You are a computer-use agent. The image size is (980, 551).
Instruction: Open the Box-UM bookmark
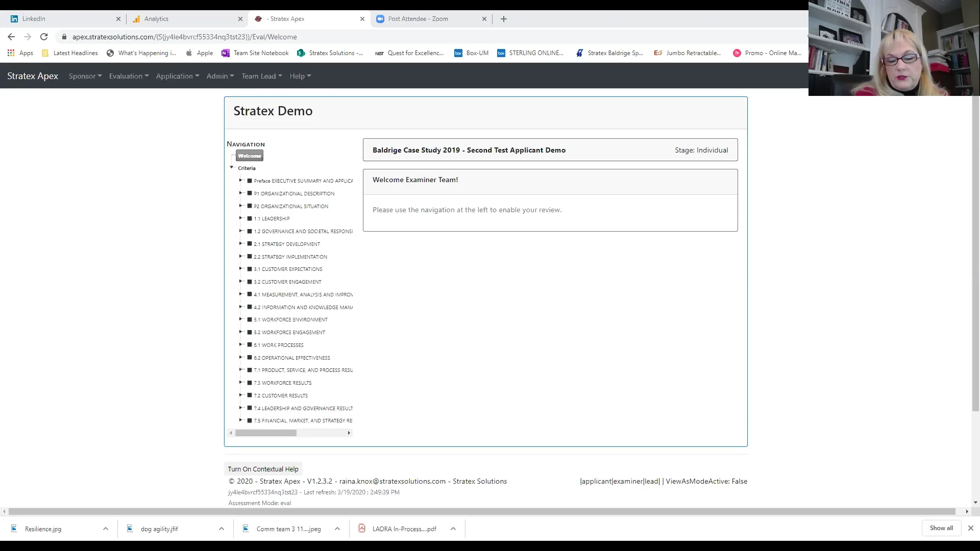tap(472, 53)
